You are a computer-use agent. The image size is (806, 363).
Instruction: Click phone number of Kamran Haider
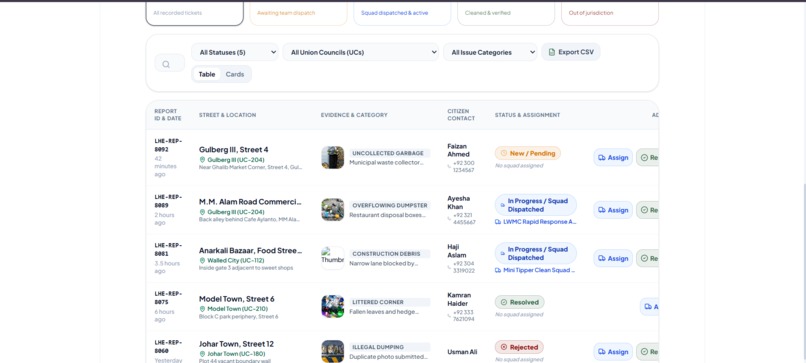point(464,315)
